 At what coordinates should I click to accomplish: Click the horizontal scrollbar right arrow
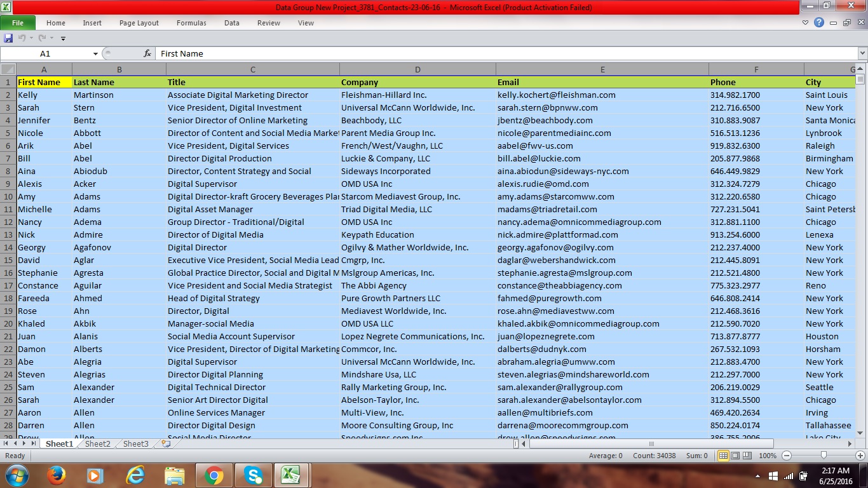point(850,444)
